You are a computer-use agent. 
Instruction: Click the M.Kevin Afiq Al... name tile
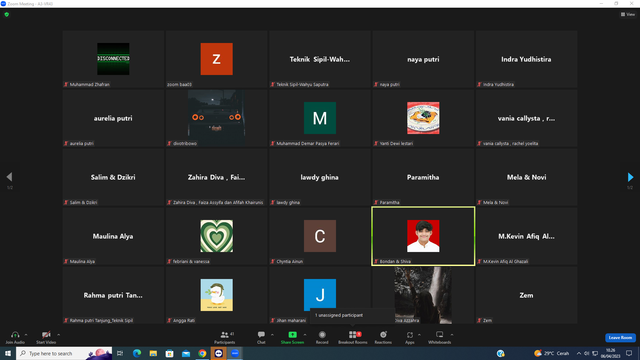coord(526,236)
